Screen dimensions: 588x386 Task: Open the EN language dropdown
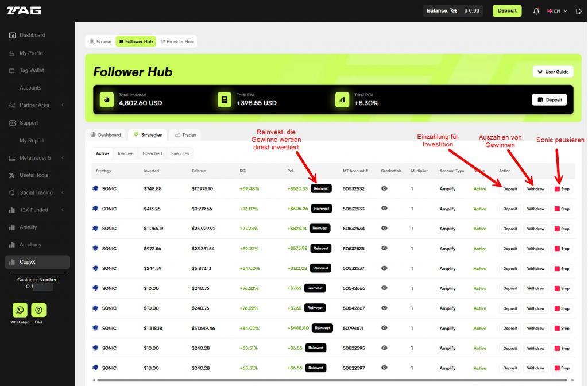point(557,11)
